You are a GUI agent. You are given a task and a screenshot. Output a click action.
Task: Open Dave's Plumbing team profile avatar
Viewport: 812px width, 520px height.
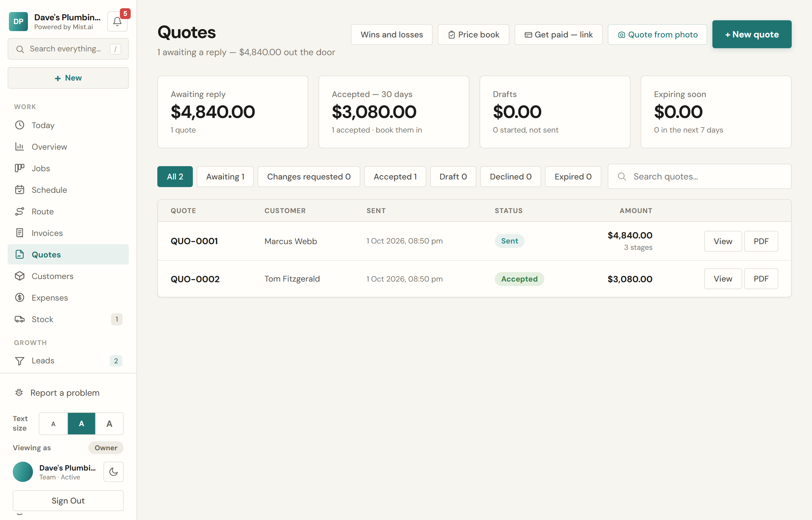coord(23,472)
